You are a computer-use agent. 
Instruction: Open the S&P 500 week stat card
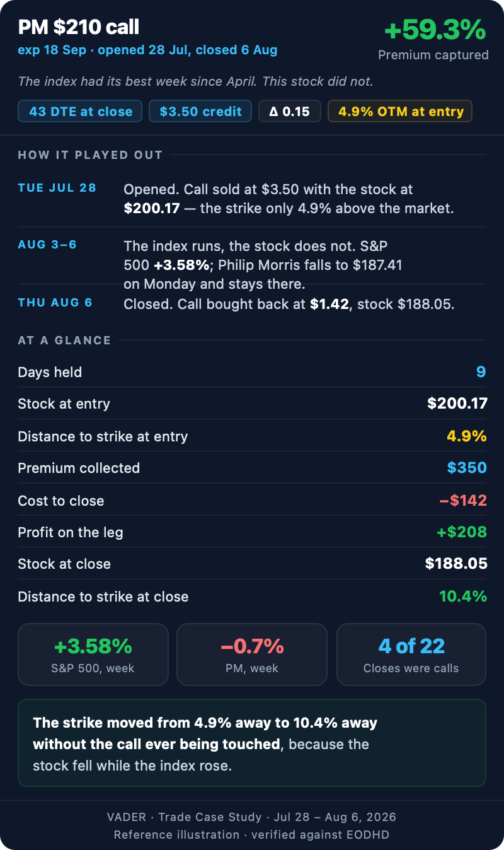pos(93,654)
